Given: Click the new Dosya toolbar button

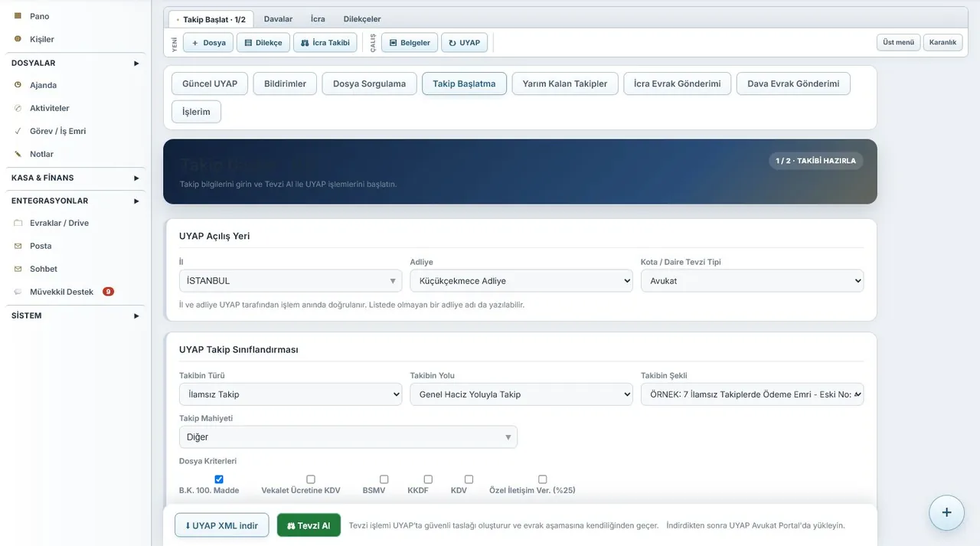Looking at the screenshot, I should 208,43.
